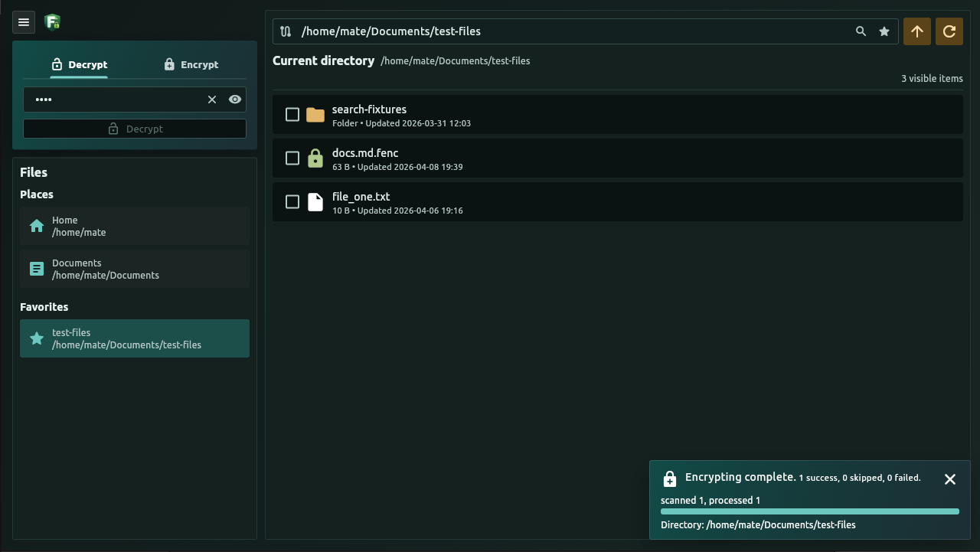Click the Current directory path text
This screenshot has height=552, width=980.
point(456,60)
